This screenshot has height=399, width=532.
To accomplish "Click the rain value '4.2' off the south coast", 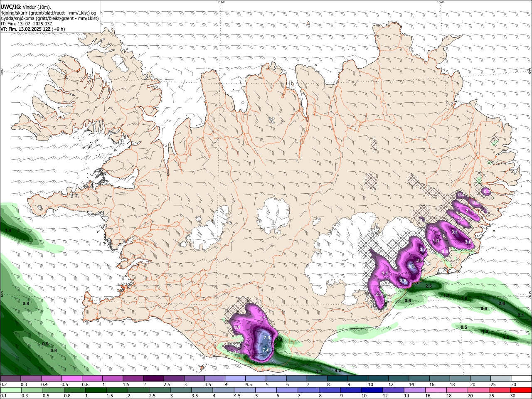I will [338, 370].
